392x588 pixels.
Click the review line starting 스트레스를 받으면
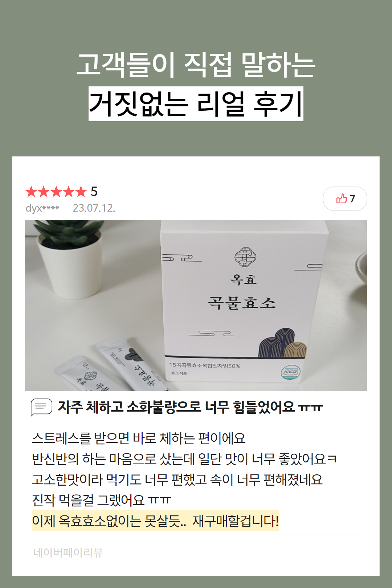[x=139, y=438]
